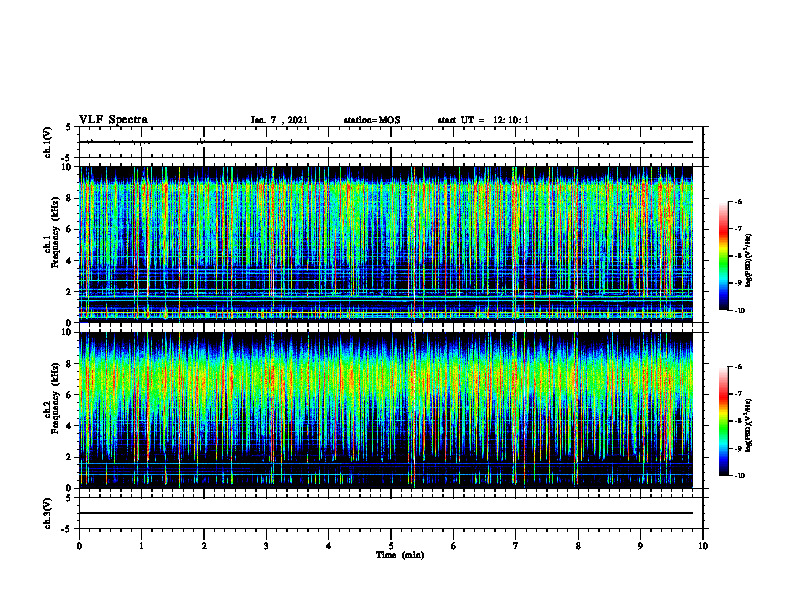This screenshot has width=792, height=612.
Task: Click the ch.1(V) axis label
Action: click(48, 142)
